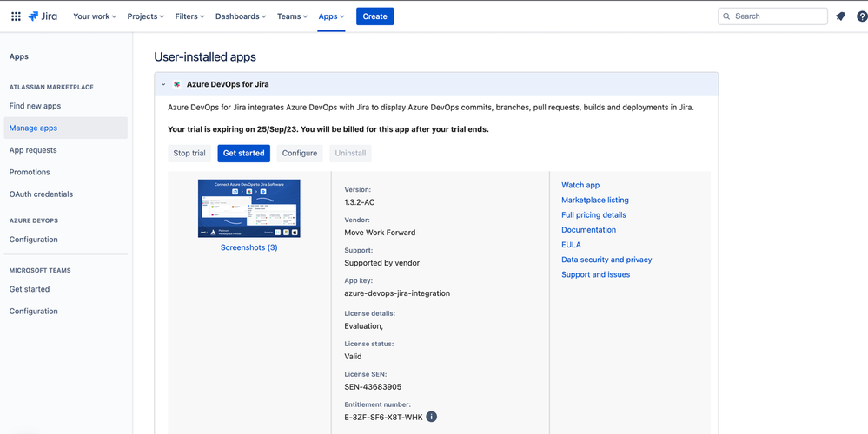Open the Teams dropdown menu
Viewport: 868px width, 434px height.
click(292, 16)
